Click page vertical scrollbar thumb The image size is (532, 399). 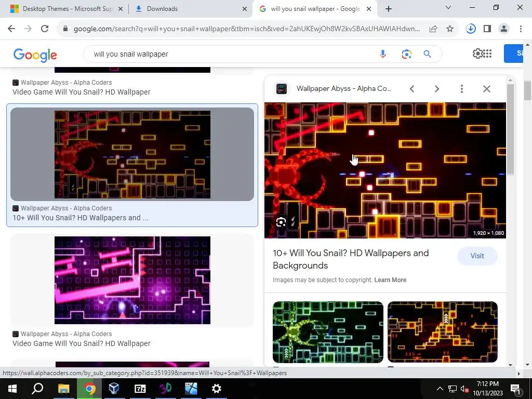[527, 90]
